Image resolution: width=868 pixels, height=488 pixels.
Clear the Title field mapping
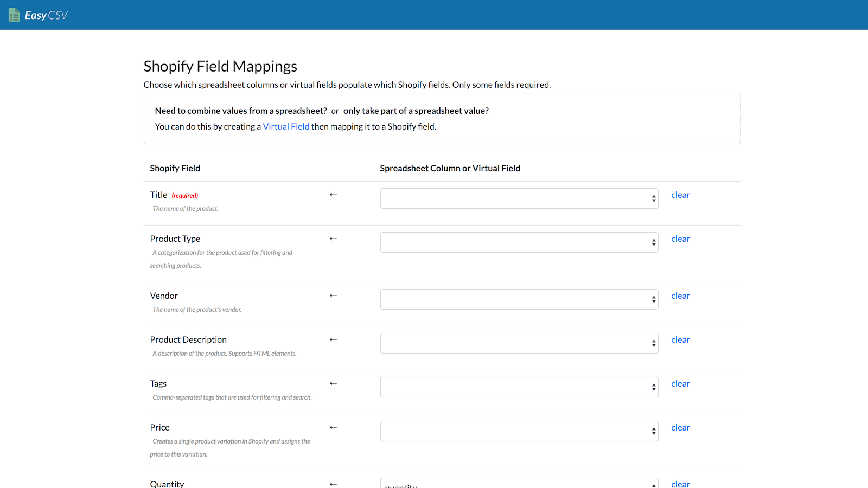tap(680, 195)
